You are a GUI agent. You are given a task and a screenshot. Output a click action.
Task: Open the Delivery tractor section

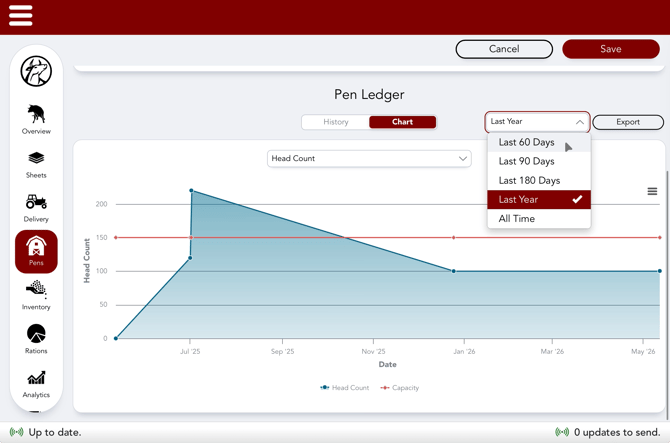[36, 208]
